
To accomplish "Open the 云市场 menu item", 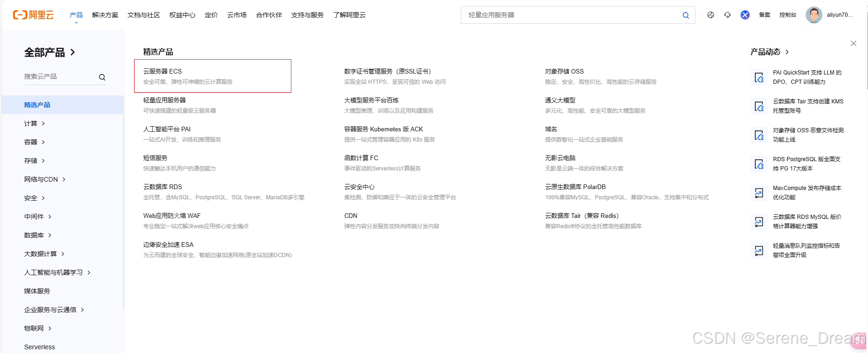I will pos(237,15).
